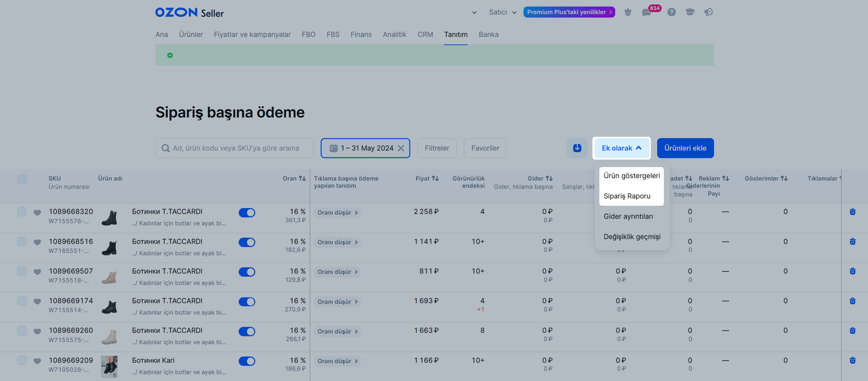Open Oranı düşür for SKU 1089668320
The image size is (868, 381).
(x=337, y=213)
